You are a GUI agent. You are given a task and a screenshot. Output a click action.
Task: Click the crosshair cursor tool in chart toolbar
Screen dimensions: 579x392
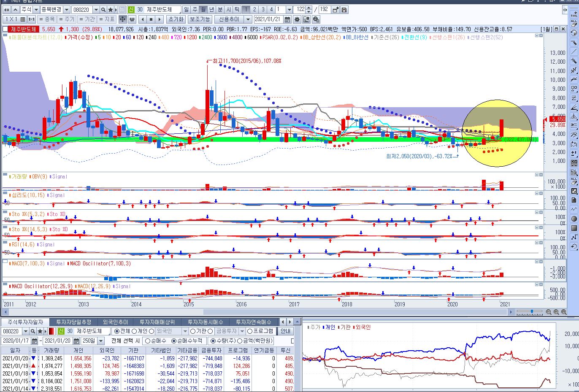[122, 19]
